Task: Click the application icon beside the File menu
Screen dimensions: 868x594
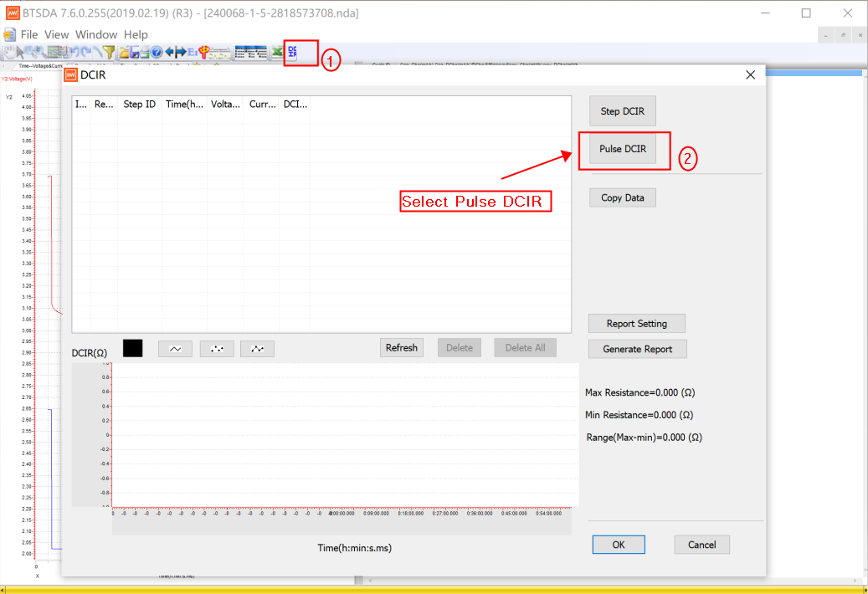Action: coord(10,34)
